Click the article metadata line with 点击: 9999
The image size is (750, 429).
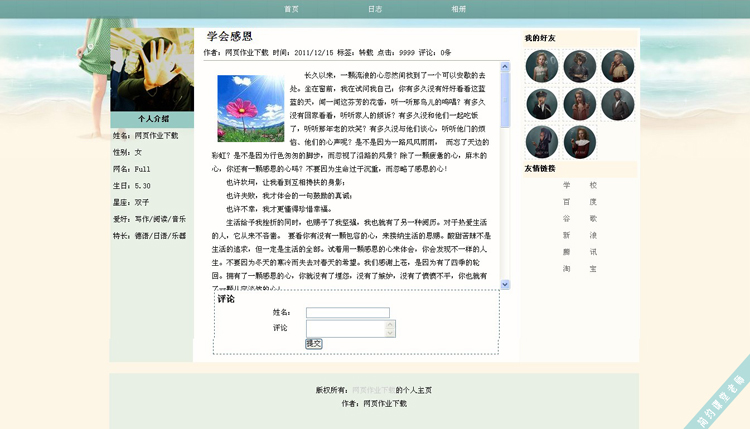click(327, 53)
